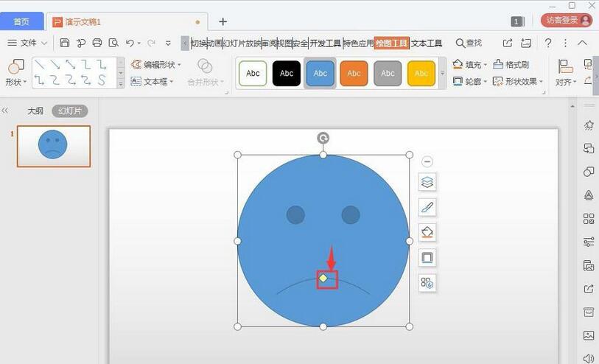
Task: Apply the black Abc shape style
Action: pos(287,74)
